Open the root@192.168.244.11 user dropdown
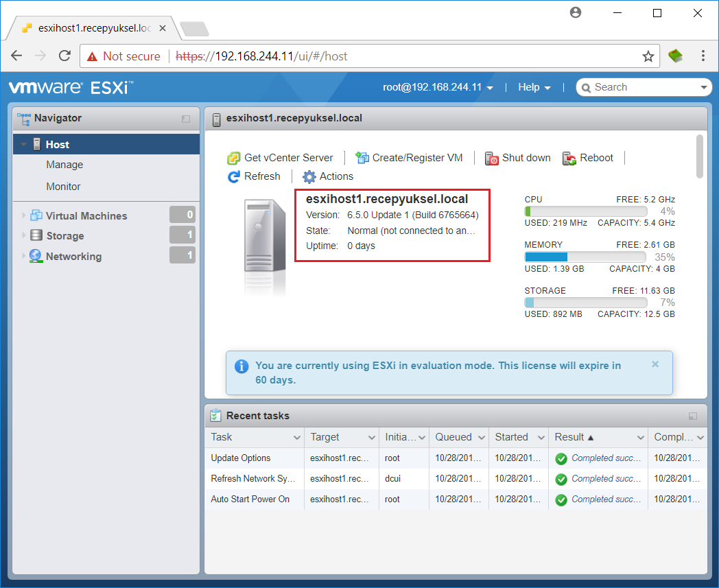 pos(438,87)
